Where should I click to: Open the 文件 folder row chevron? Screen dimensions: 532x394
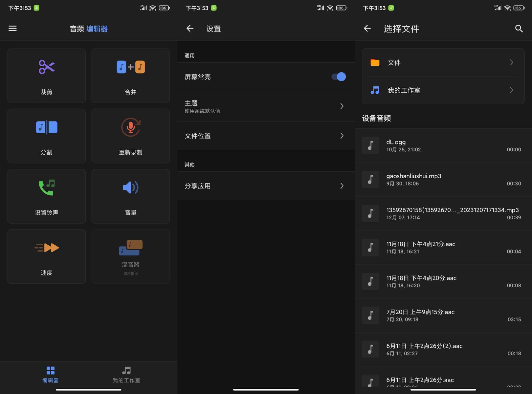pyautogui.click(x=511, y=62)
